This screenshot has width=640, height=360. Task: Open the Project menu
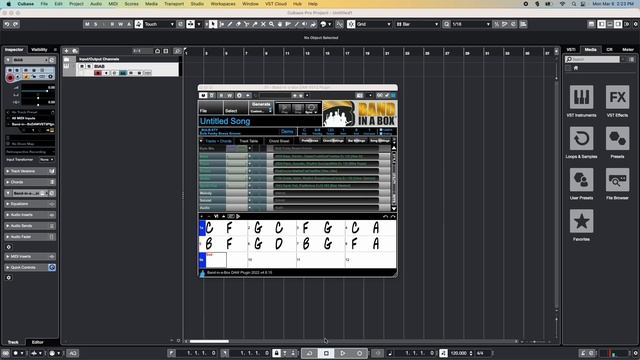click(x=76, y=4)
